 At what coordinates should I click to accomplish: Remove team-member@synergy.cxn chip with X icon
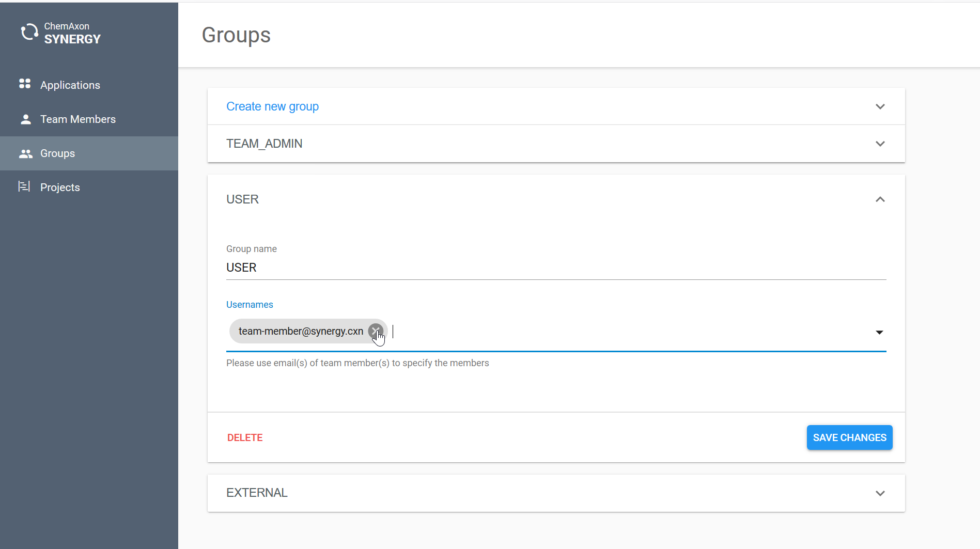(x=376, y=331)
